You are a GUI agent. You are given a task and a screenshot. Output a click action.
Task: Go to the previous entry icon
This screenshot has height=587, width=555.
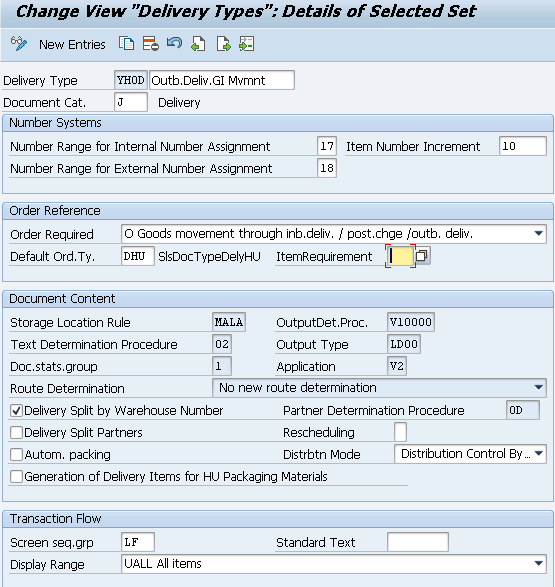point(198,44)
